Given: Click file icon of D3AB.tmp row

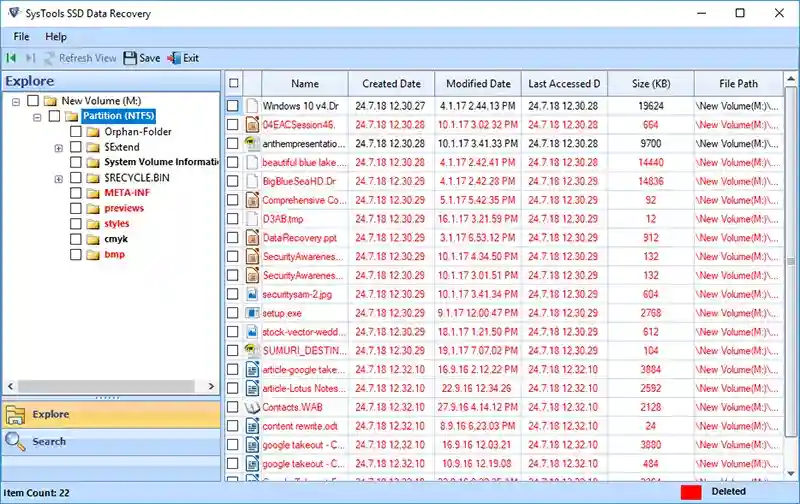Looking at the screenshot, I should click(252, 219).
